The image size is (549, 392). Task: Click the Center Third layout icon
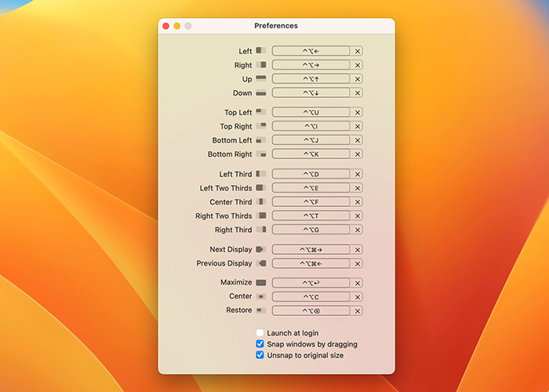click(x=261, y=201)
